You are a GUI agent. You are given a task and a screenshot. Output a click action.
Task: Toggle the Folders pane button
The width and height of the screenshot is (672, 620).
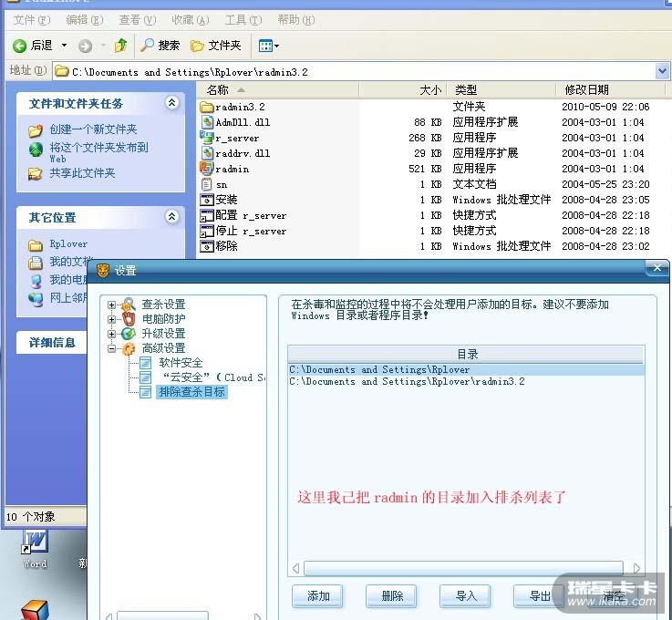pyautogui.click(x=215, y=45)
